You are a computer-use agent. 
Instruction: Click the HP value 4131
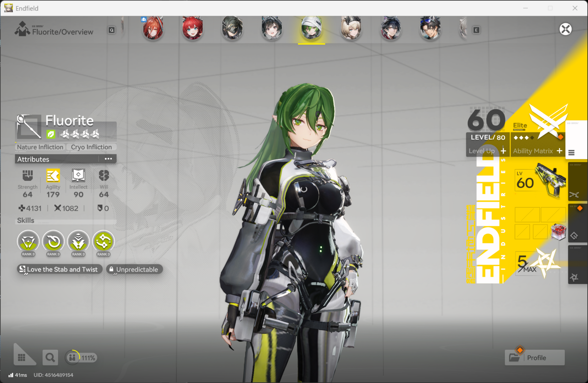point(30,208)
